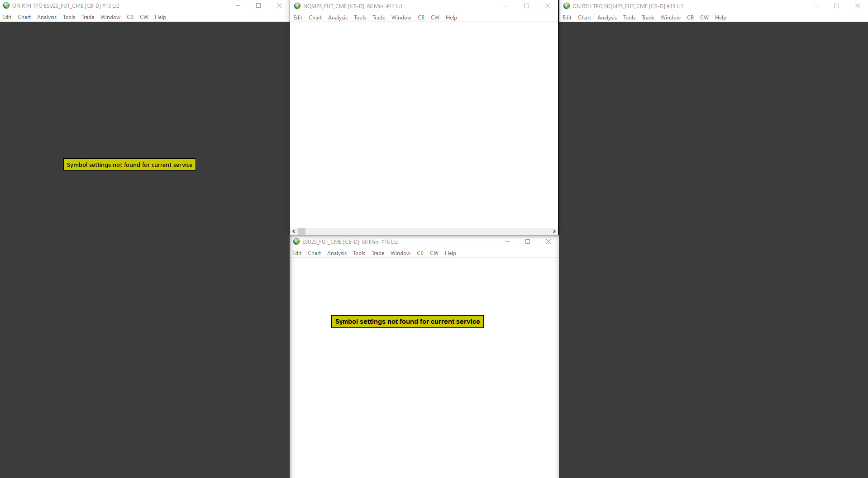Open Tools menu in TPO NQM25 chart #15
The width and height of the screenshot is (868, 478).
630,18
